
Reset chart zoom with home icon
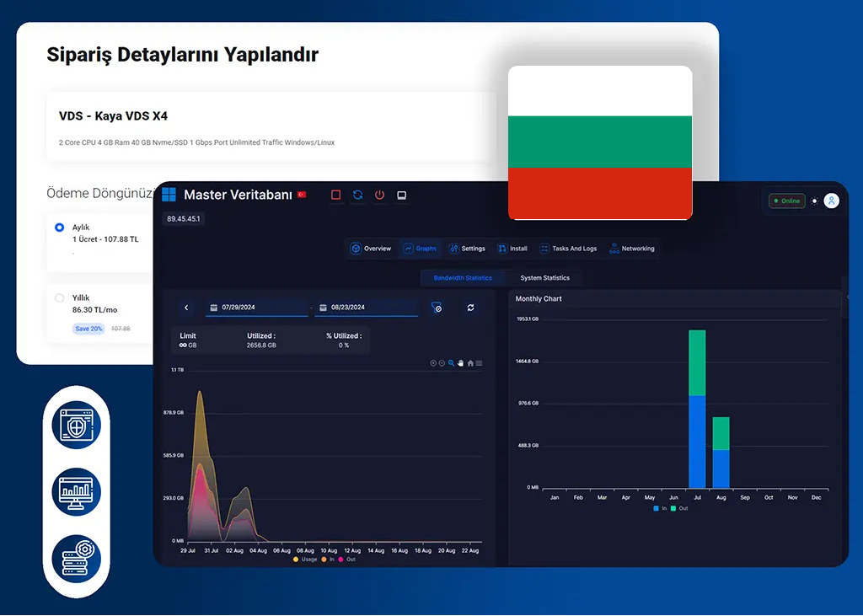pyautogui.click(x=470, y=363)
